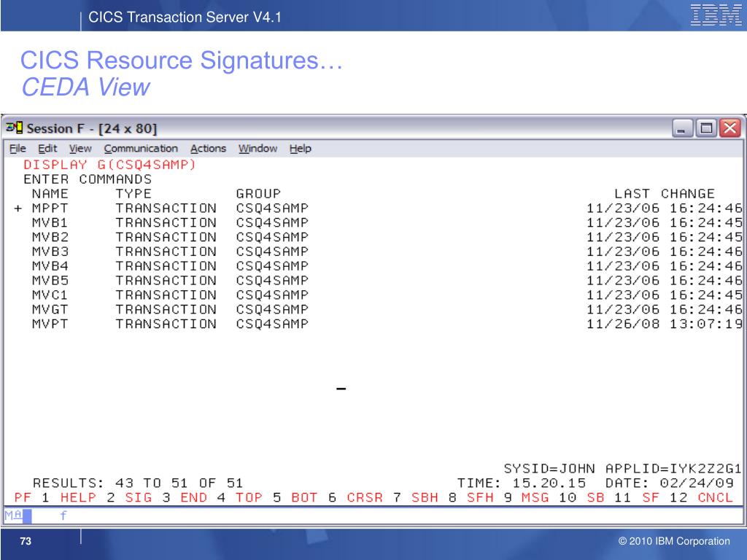Click the Session F window icon
The image size is (747, 560).
click(14, 128)
